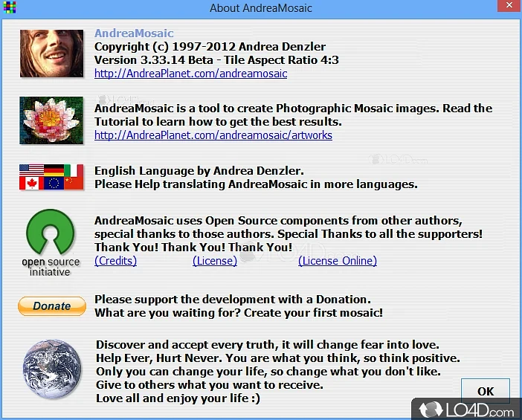522x420 pixels.
Task: Click the lotus flower mosaic image
Action: tap(51, 120)
